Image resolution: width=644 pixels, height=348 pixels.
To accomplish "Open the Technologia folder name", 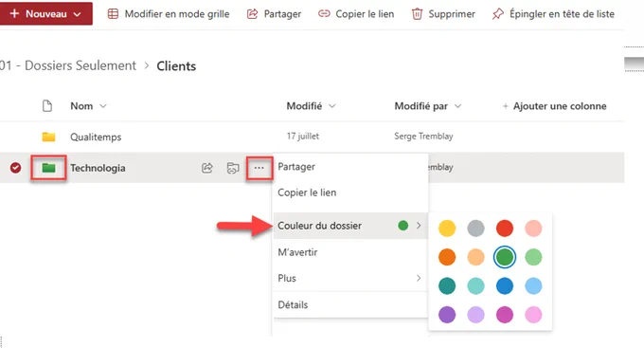I will click(x=98, y=168).
